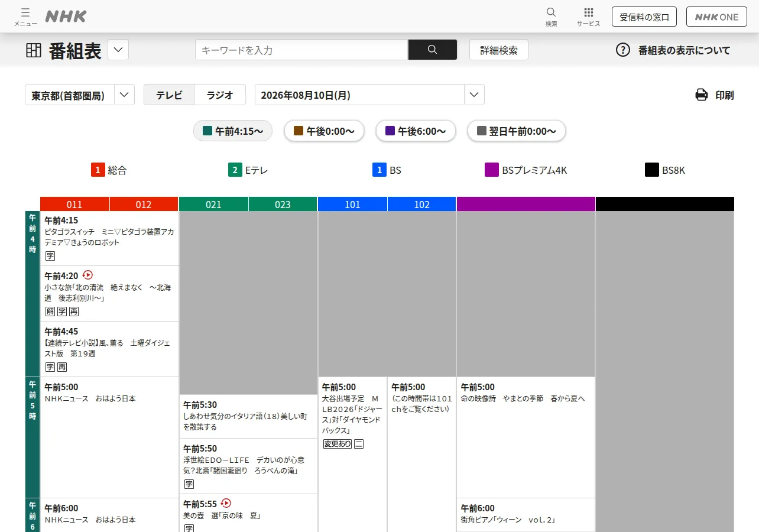Click the 受信料の窓口 button

click(x=644, y=17)
